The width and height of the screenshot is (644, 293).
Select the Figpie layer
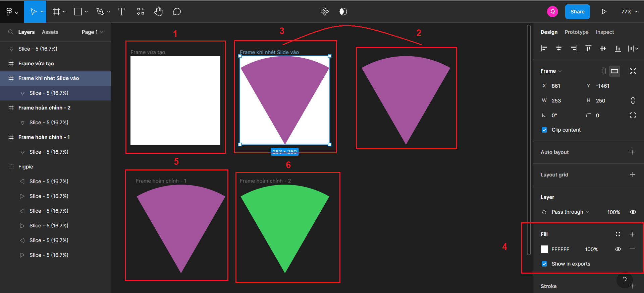tap(26, 167)
